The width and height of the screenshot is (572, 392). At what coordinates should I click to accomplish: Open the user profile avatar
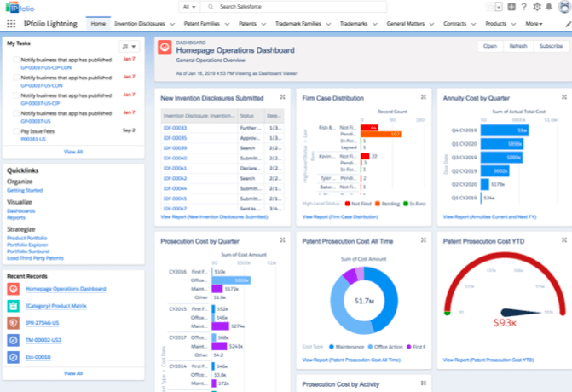click(x=564, y=7)
